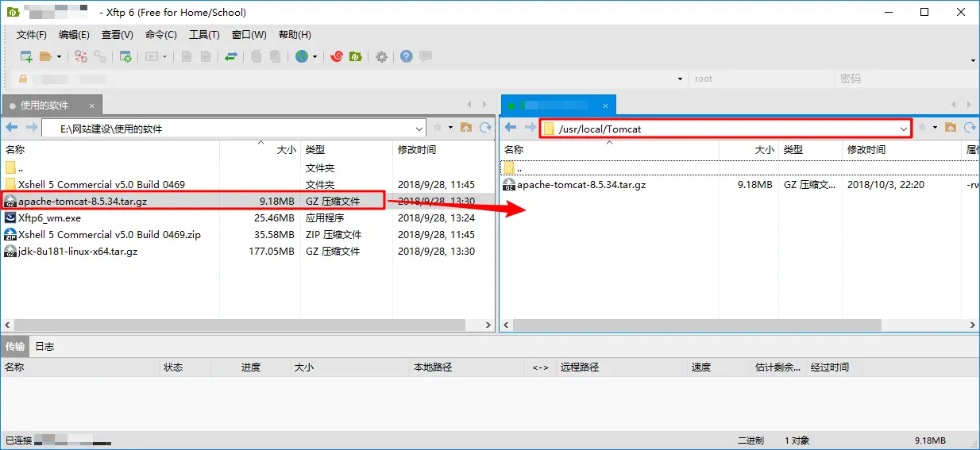Refresh the local pane listing
This screenshot has width=980, height=450.
pos(484,128)
